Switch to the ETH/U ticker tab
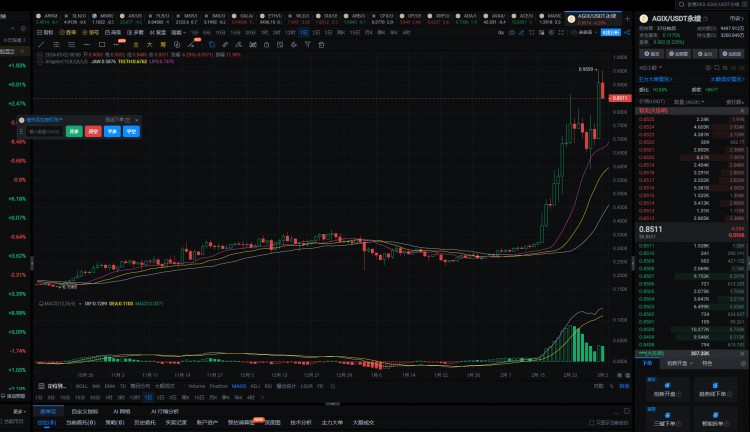The width and height of the screenshot is (750, 432). tap(273, 19)
